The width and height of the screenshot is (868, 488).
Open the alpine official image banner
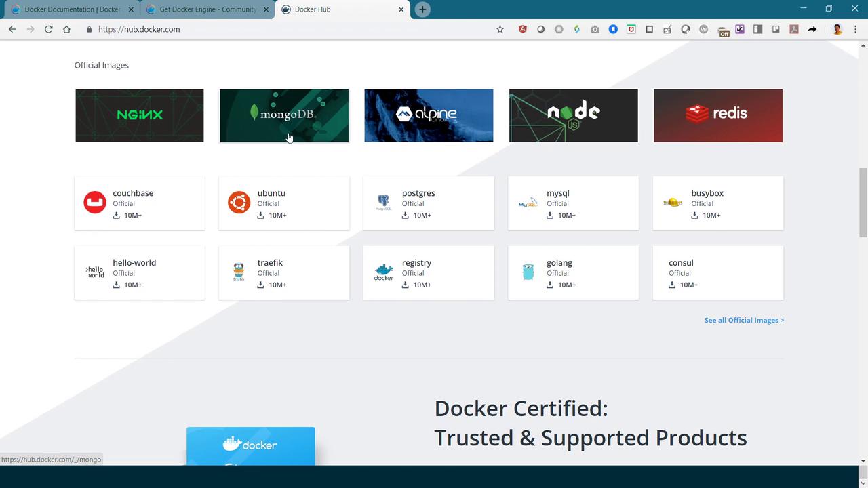pyautogui.click(x=429, y=115)
